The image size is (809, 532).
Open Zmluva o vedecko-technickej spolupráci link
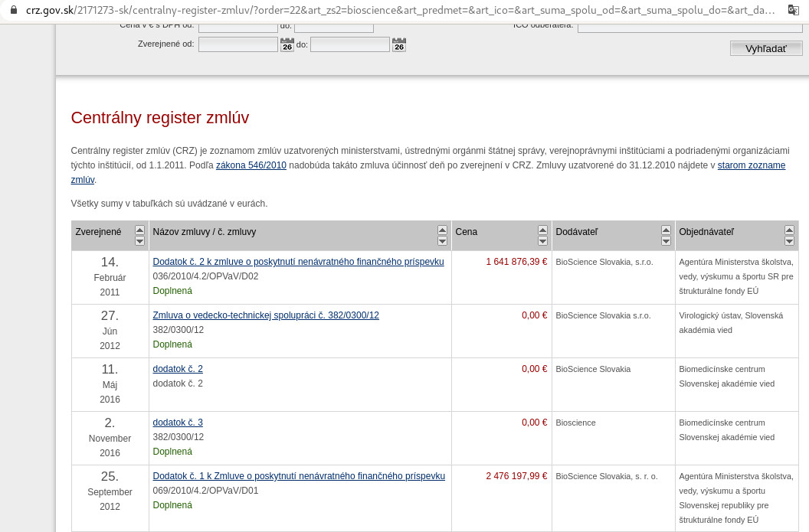point(265,315)
